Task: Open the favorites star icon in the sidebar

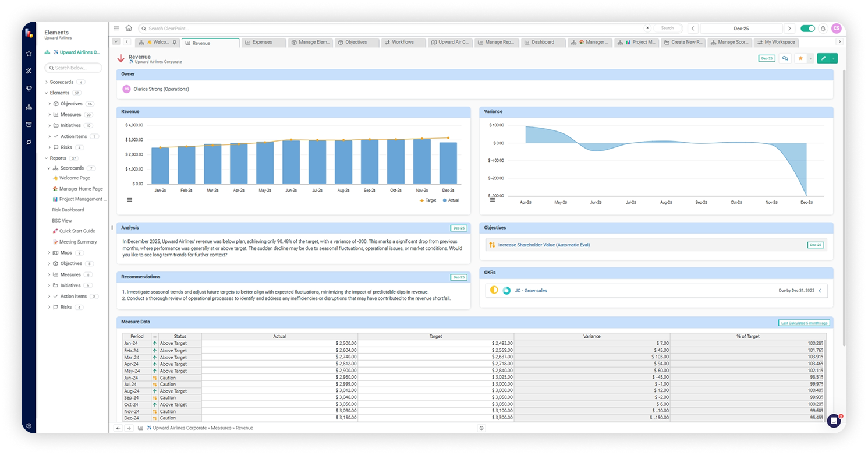Action: 29,53
